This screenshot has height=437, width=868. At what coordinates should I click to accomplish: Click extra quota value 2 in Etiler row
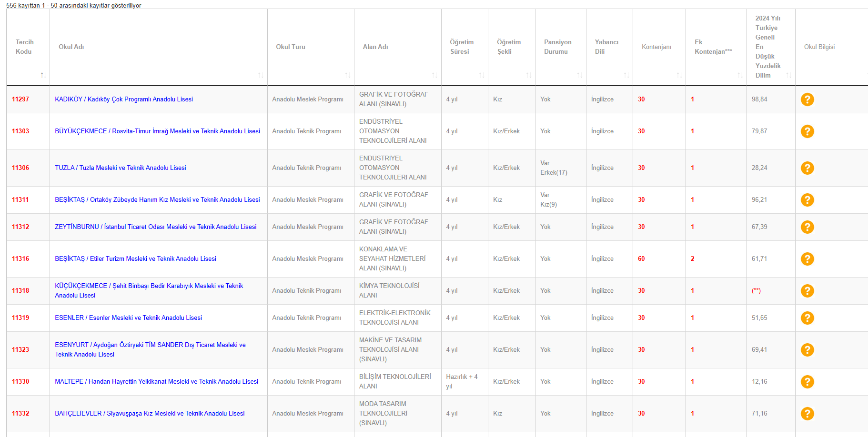click(x=693, y=259)
